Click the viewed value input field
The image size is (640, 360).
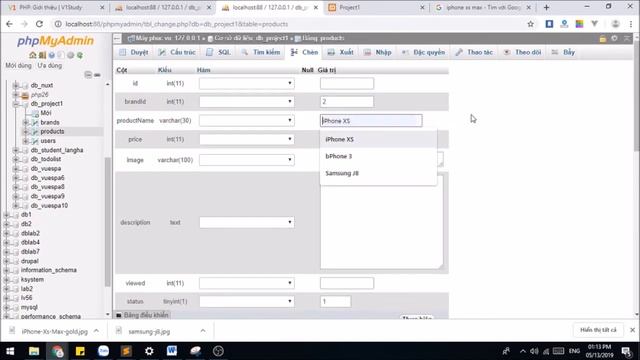coord(347,283)
